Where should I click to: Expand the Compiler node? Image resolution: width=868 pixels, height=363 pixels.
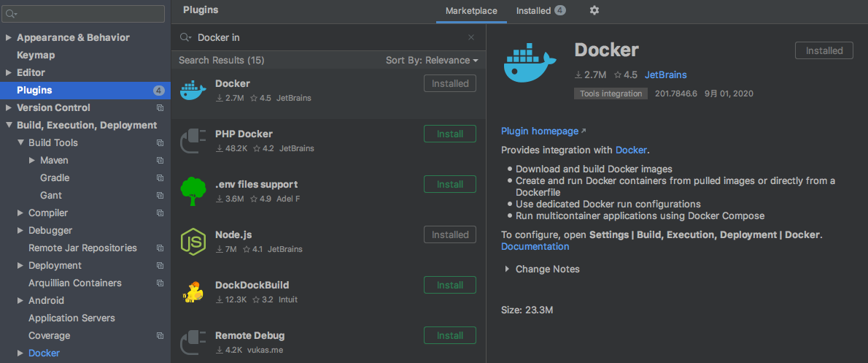pos(20,213)
